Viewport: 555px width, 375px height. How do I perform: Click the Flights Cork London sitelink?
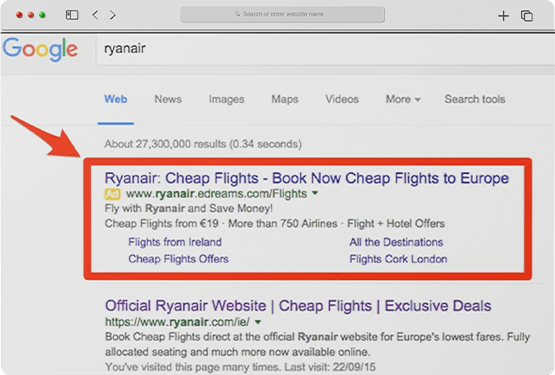tap(398, 259)
